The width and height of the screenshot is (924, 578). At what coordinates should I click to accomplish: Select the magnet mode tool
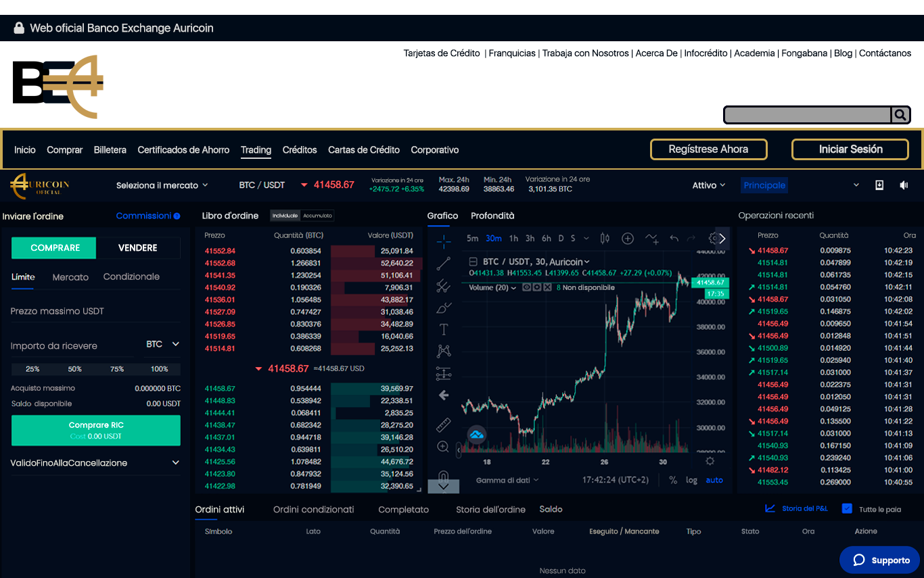pos(443,475)
